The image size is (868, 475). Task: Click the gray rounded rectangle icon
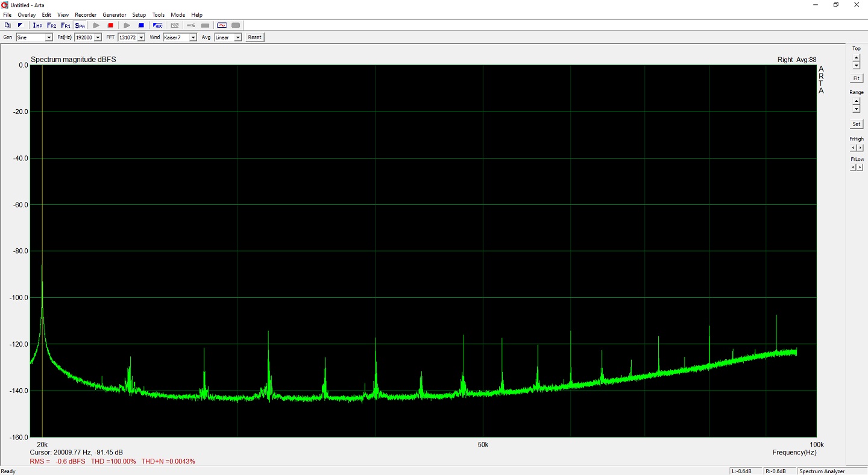click(236, 25)
